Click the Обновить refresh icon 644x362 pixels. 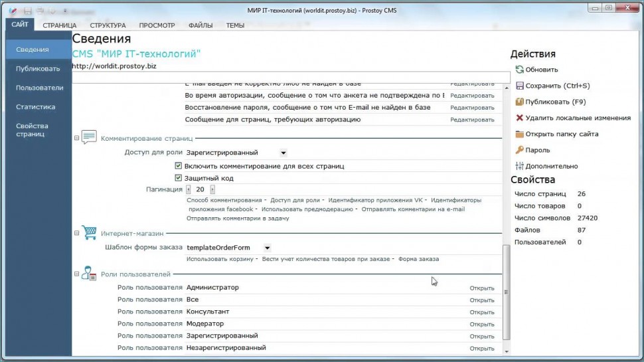pyautogui.click(x=520, y=70)
